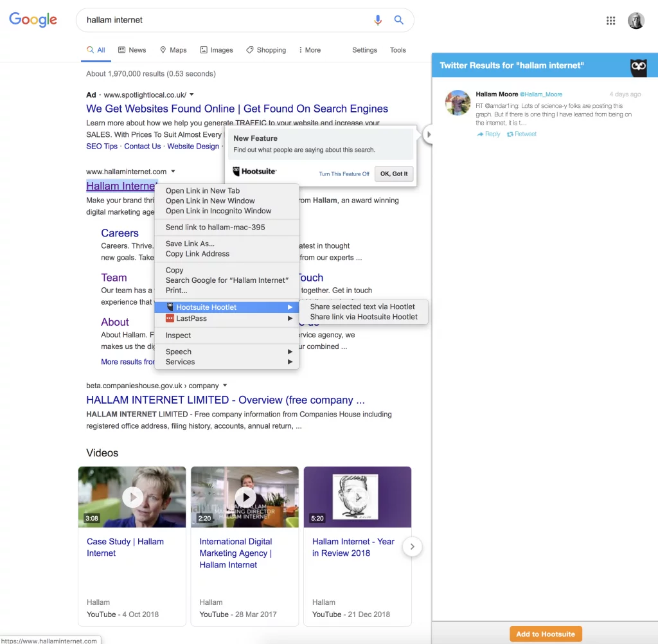Show next videos with the carousel arrow
The image size is (658, 644).
[412, 546]
